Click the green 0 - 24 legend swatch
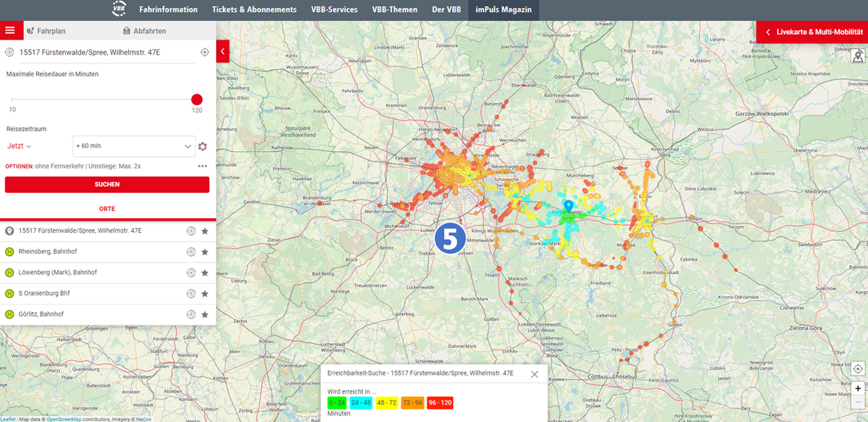The height and width of the screenshot is (422, 868). click(337, 403)
